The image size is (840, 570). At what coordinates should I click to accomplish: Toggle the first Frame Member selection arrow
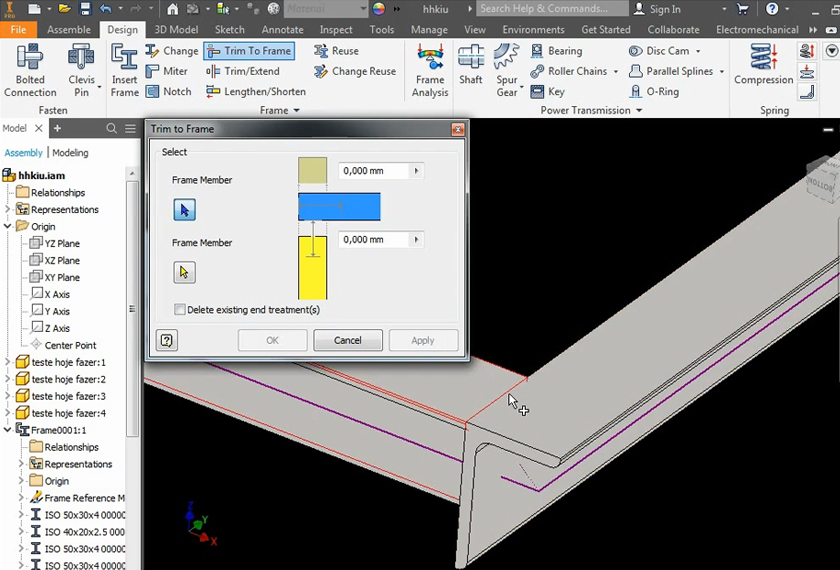[x=184, y=210]
